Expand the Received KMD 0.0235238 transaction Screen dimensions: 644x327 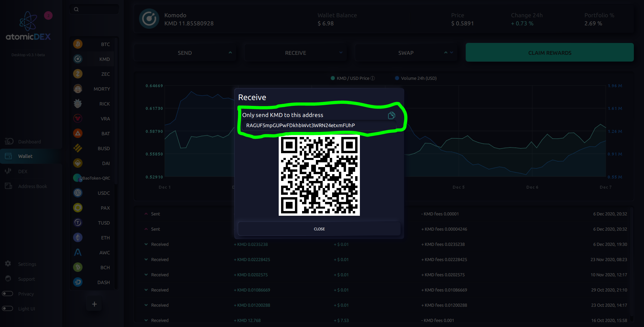pos(146,244)
